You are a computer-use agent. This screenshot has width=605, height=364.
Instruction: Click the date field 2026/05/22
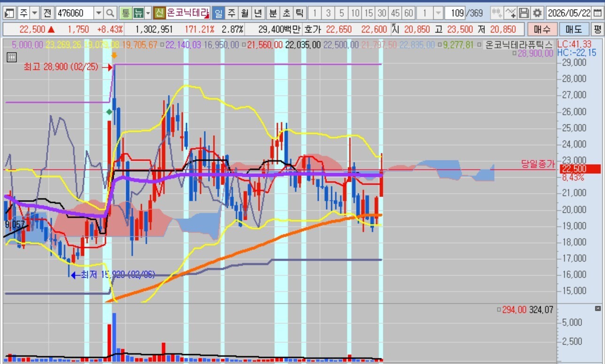[x=568, y=13]
